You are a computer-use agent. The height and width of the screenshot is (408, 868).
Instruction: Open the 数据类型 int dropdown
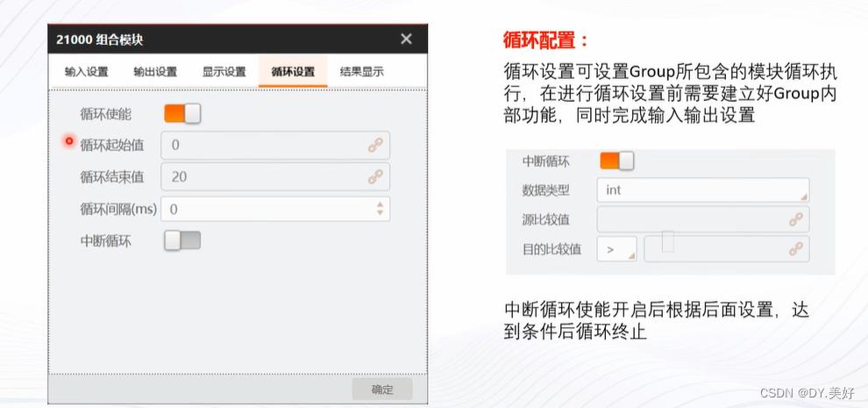coord(703,190)
